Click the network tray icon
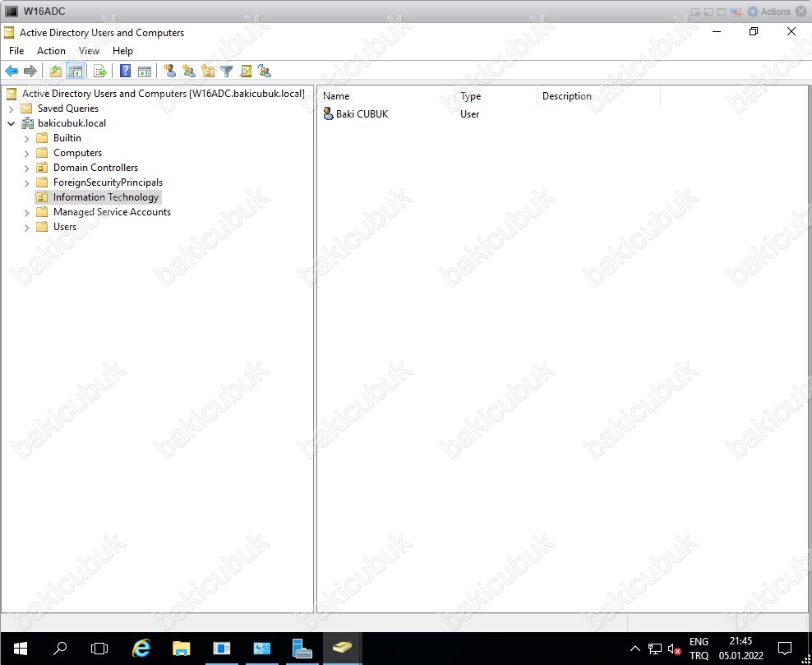812x665 pixels. [x=654, y=649]
